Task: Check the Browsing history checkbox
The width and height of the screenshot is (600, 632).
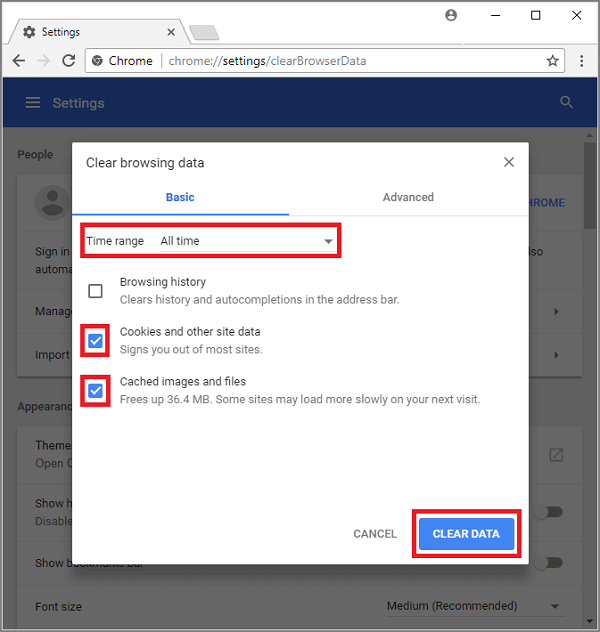Action: [95, 291]
